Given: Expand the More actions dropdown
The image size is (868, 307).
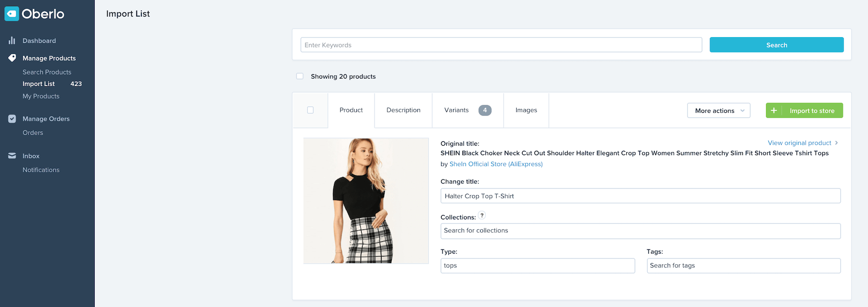Looking at the screenshot, I should 718,110.
